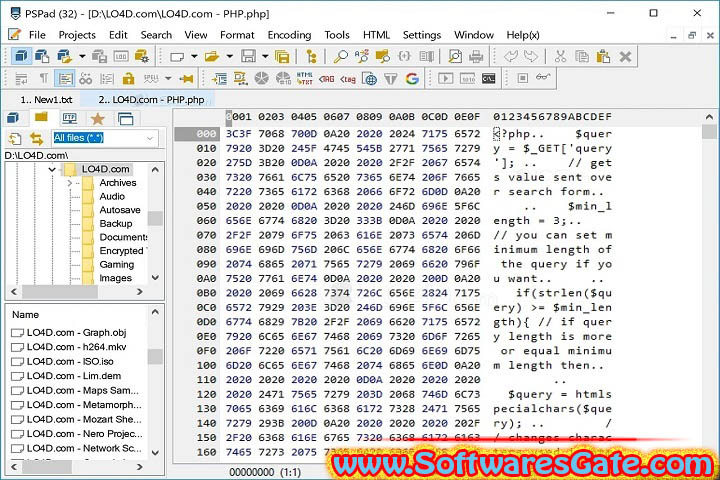Expand the Save dropdown arrow
This screenshot has width=720, height=480.
pyautogui.click(x=265, y=56)
